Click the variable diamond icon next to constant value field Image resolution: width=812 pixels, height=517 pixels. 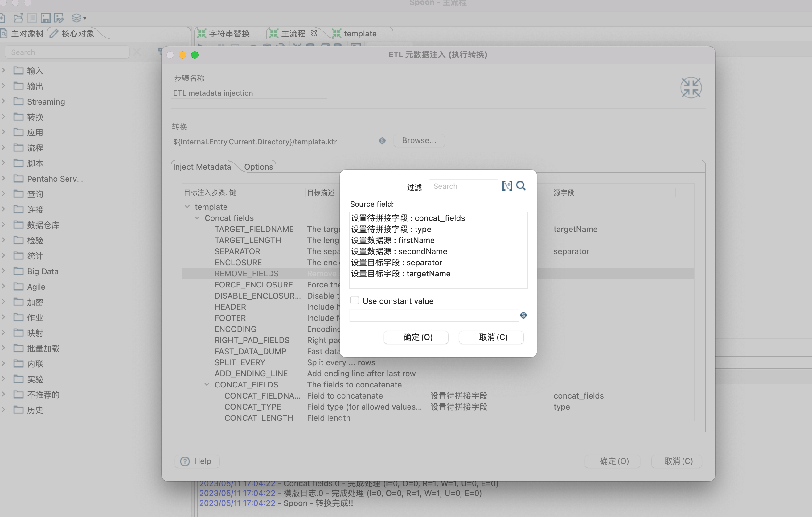523,315
